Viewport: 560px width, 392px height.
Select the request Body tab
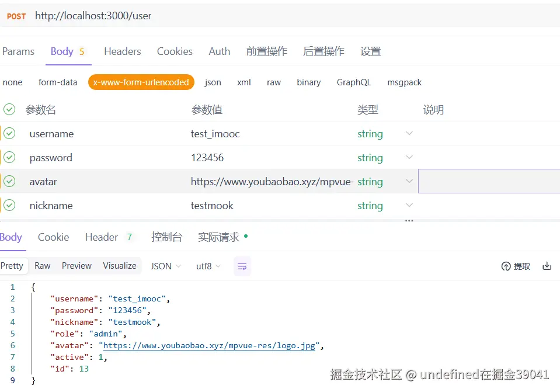(x=68, y=51)
